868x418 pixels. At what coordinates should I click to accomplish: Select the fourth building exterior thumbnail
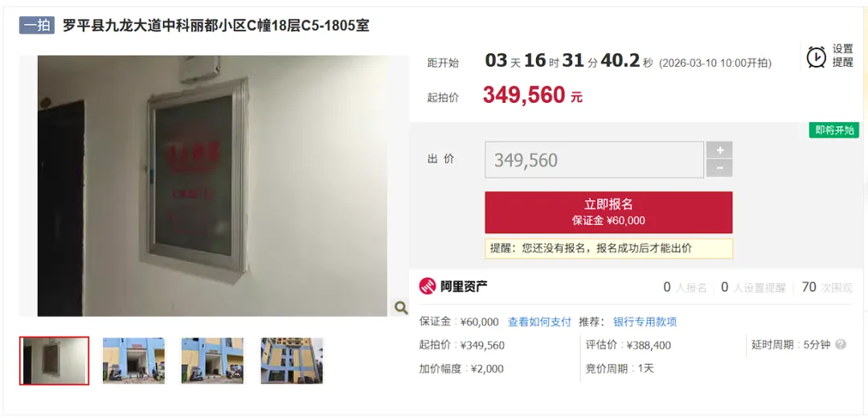click(292, 360)
